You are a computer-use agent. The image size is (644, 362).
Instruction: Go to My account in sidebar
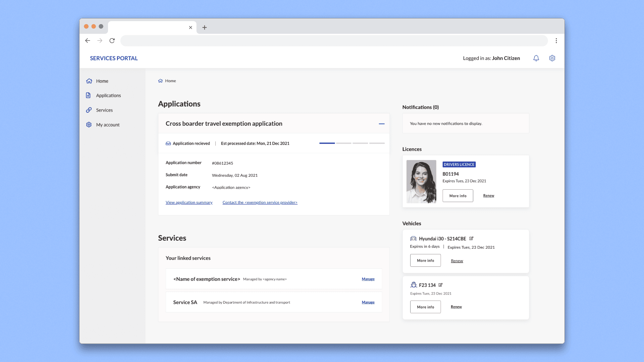pyautogui.click(x=107, y=125)
